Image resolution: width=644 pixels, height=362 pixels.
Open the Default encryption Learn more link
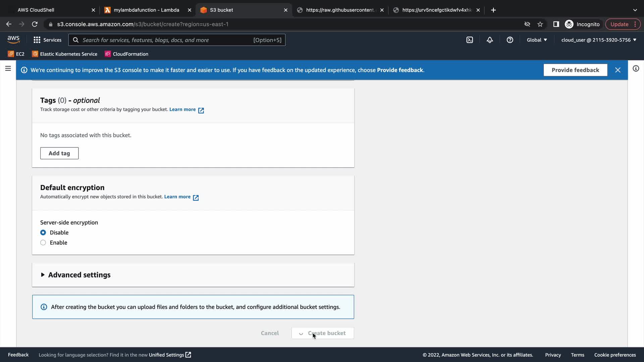[177, 197]
